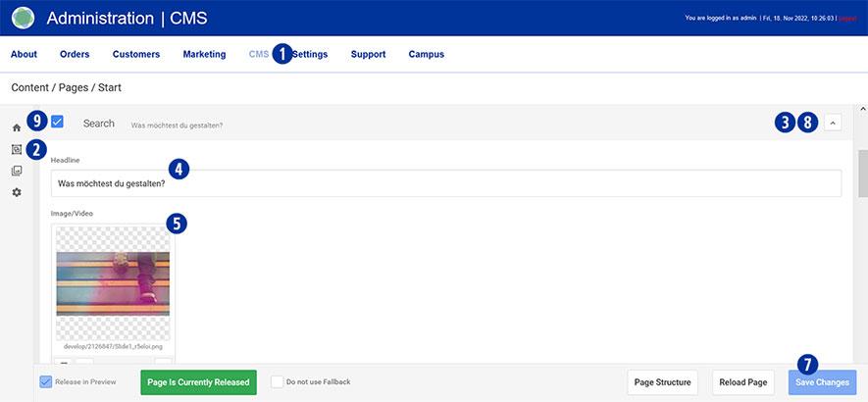Viewport: 868px width, 402px height.
Task: Open the Campus menu item
Action: pos(426,54)
